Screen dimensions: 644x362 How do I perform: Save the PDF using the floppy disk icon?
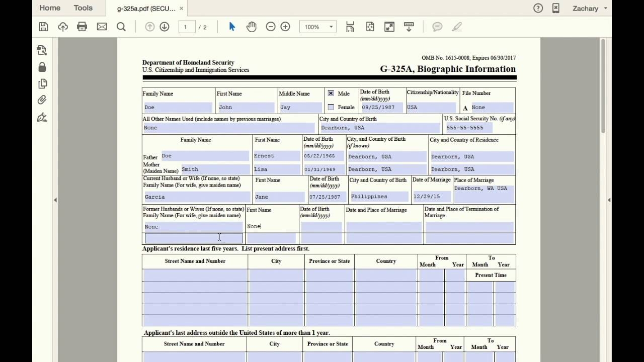coord(43,27)
